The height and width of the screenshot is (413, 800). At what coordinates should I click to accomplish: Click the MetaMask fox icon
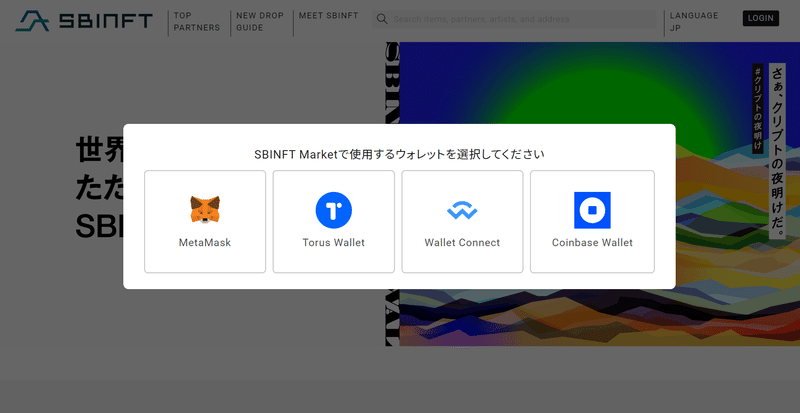coord(205,210)
